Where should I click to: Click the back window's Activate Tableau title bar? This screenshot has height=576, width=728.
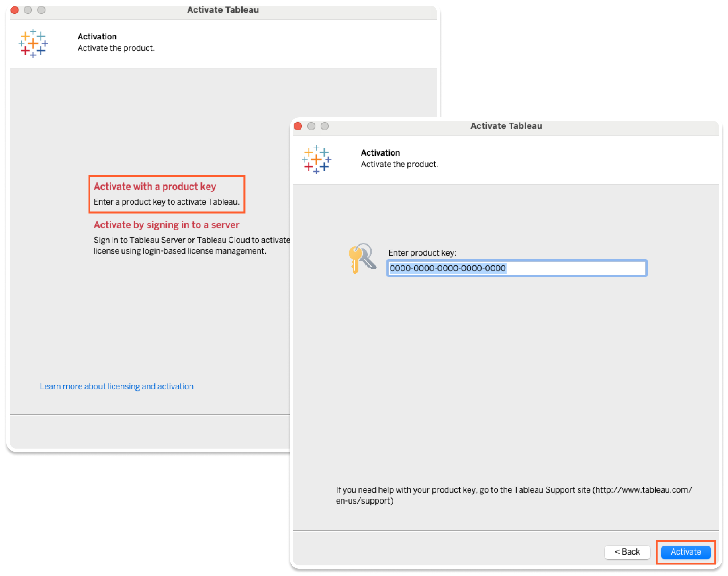pyautogui.click(x=223, y=10)
